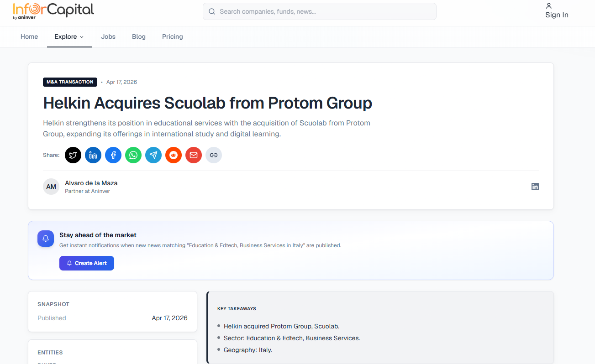Go to the Home tab

click(29, 36)
